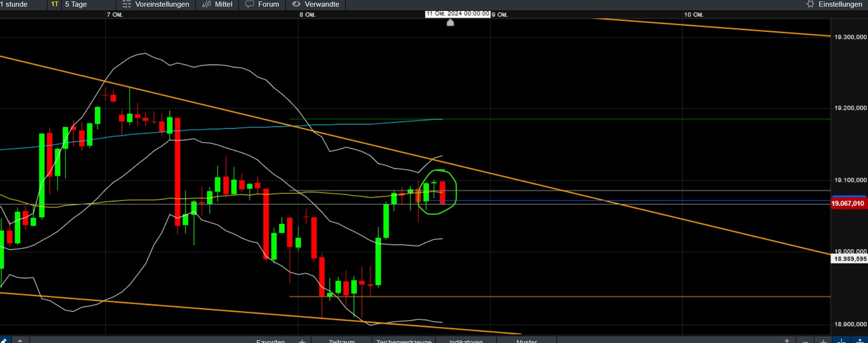
Task: Click the "10 Okt." date label
Action: 694,15
